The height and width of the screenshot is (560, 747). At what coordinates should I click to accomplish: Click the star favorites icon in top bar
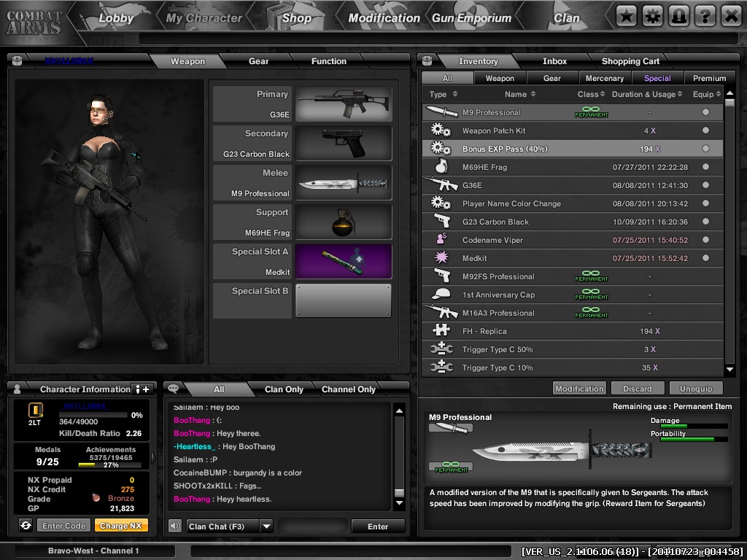[x=626, y=16]
